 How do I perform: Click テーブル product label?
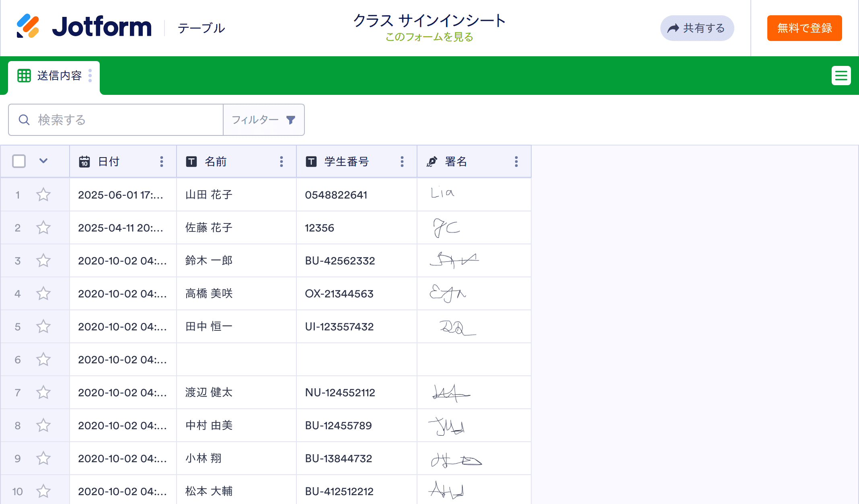(201, 28)
